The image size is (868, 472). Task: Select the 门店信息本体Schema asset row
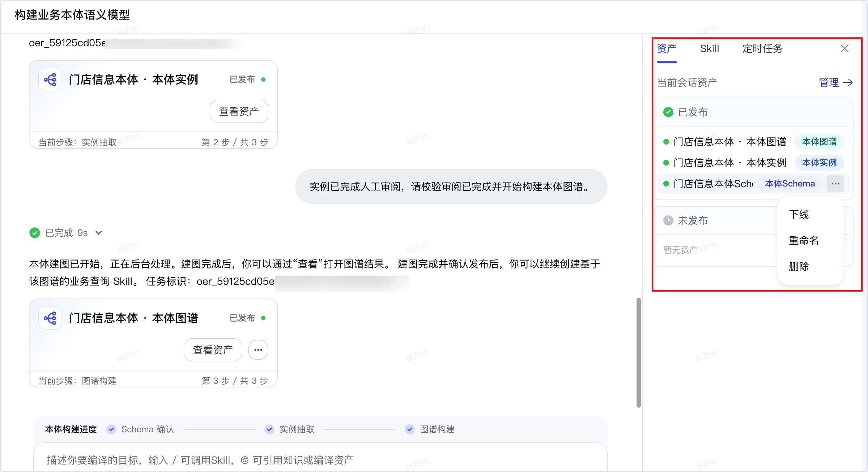coord(753,184)
